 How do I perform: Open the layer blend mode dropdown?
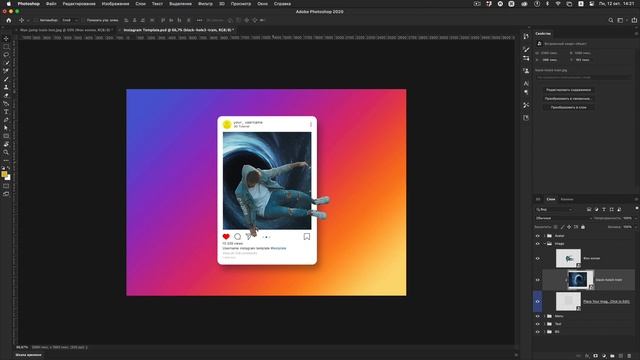[563, 218]
